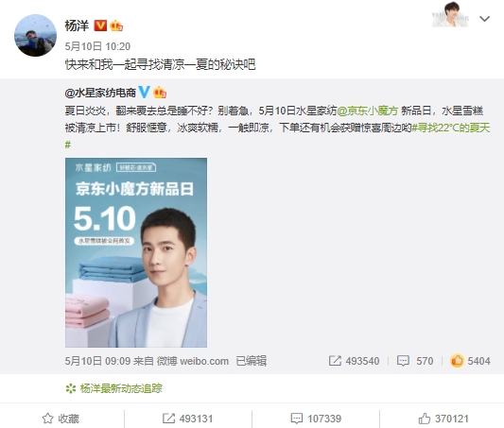Expand the post options chevron at top right
The height and width of the screenshot is (428, 504).
(x=484, y=19)
